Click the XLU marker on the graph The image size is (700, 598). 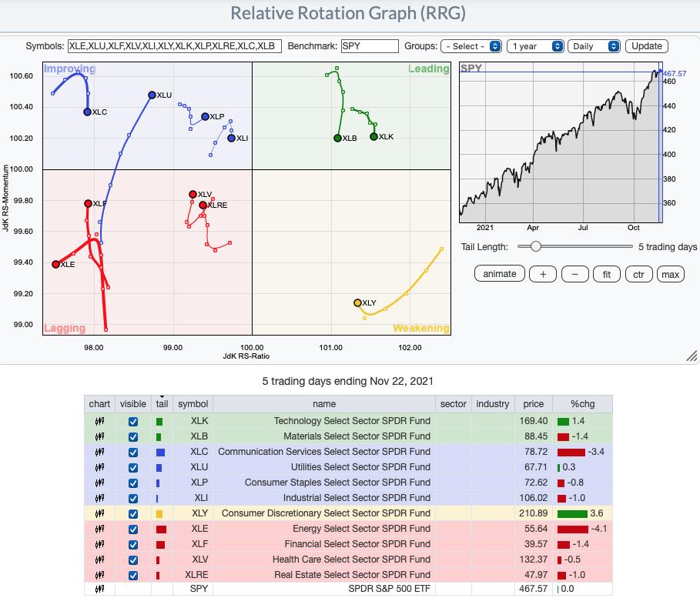click(x=152, y=95)
